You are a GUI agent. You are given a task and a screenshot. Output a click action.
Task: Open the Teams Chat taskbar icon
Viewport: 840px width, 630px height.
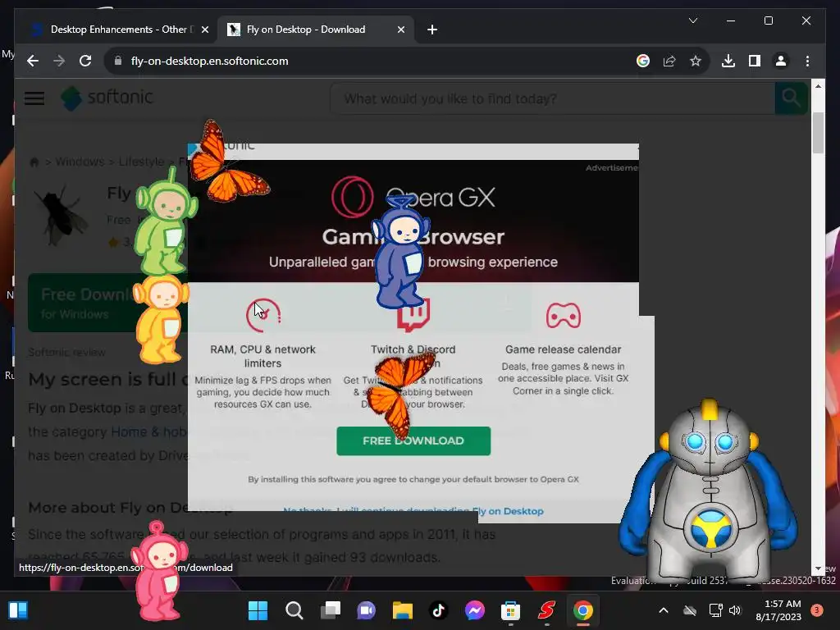367,610
